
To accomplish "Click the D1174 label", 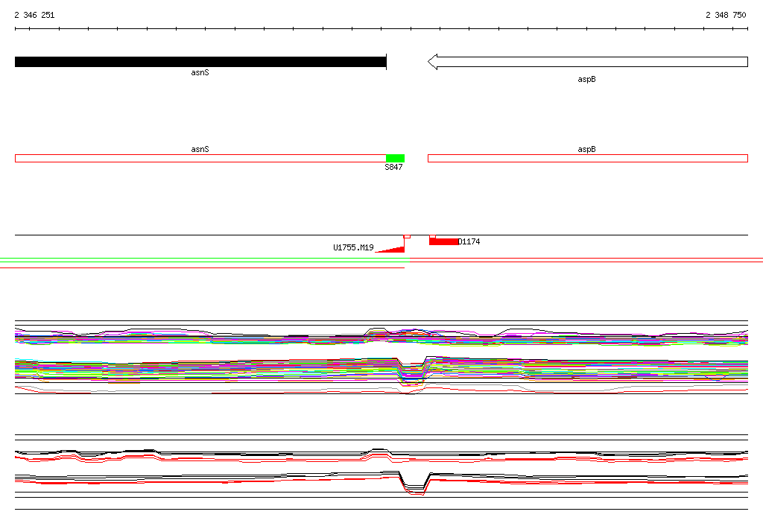I will pyautogui.click(x=469, y=241).
